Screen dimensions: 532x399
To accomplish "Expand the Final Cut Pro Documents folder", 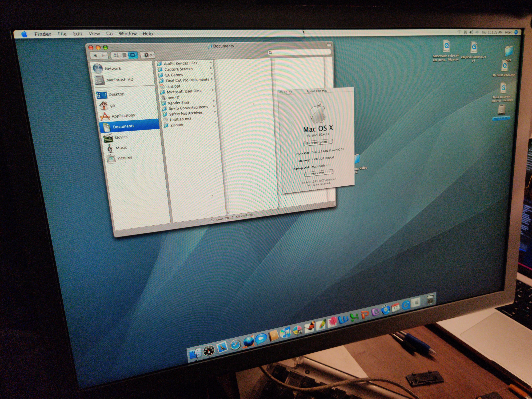I will (x=187, y=80).
